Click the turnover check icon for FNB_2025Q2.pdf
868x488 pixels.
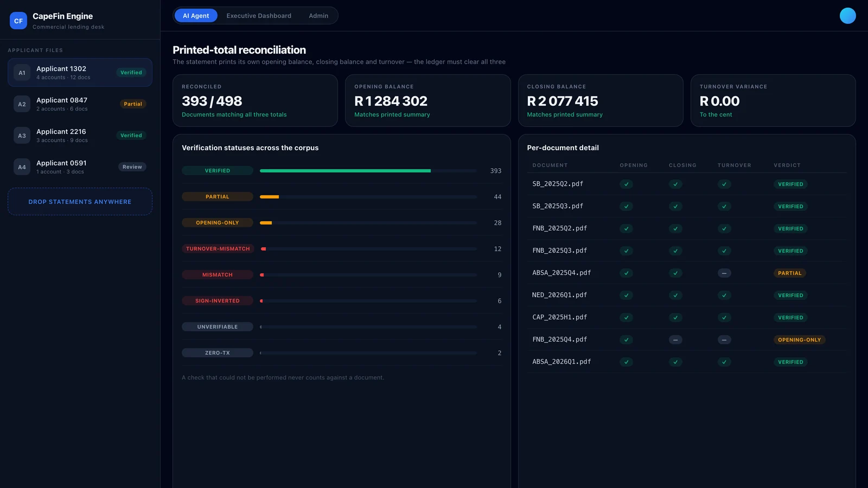point(724,229)
